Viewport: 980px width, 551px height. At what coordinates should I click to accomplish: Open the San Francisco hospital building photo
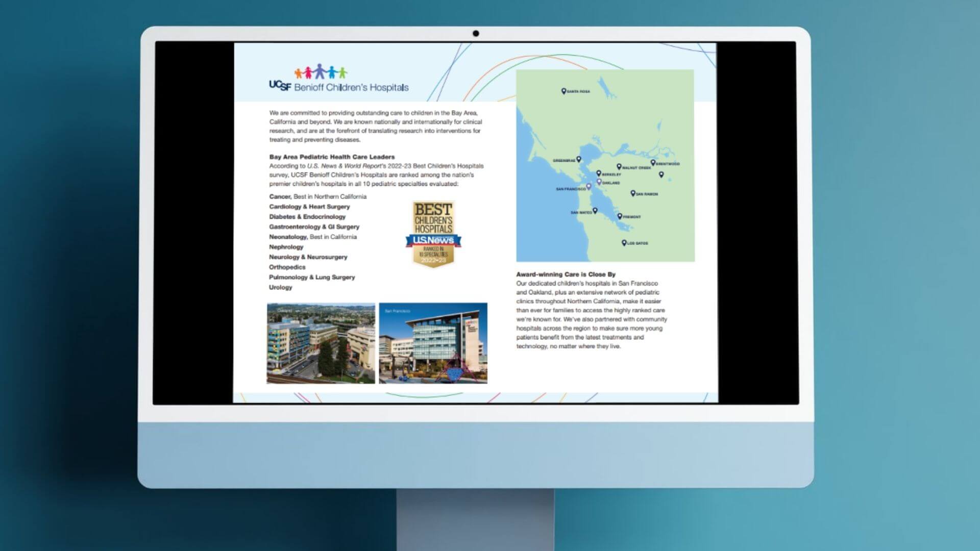pyautogui.click(x=433, y=343)
